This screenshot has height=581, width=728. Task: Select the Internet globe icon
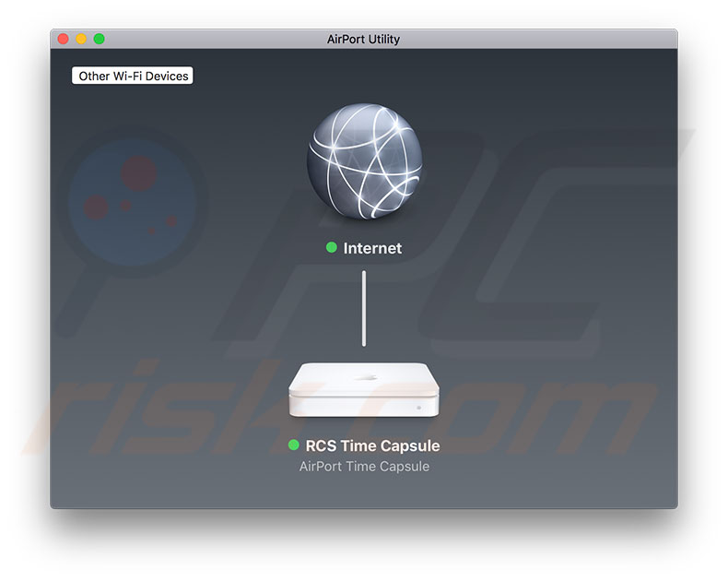(x=365, y=161)
